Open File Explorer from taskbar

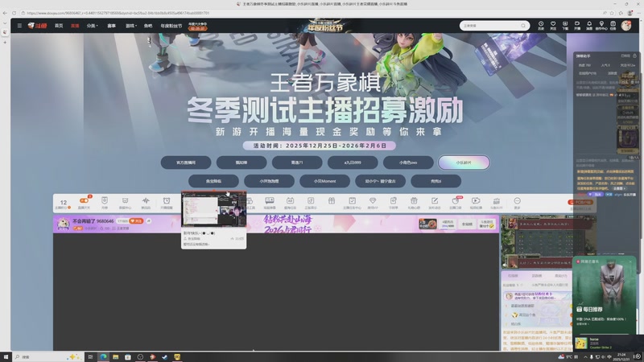pos(115,356)
